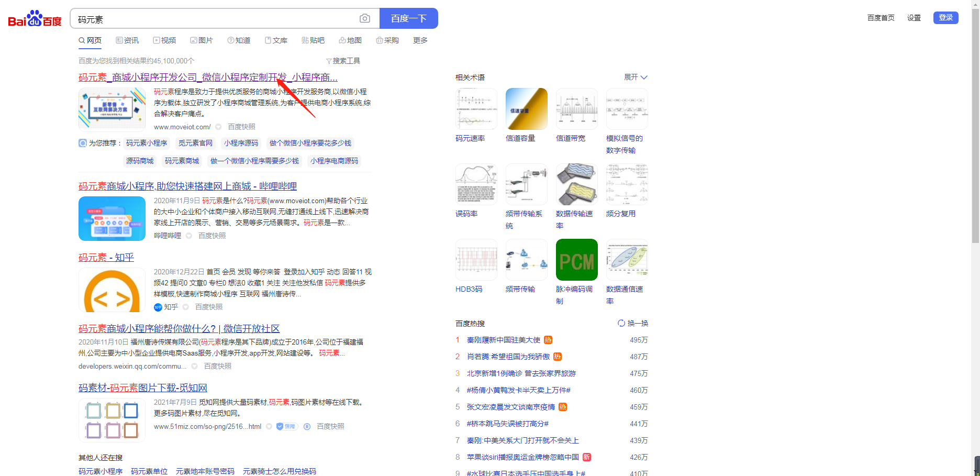Image resolution: width=980 pixels, height=476 pixels.
Task: Switch to the 网页 tab
Action: pyautogui.click(x=90, y=40)
